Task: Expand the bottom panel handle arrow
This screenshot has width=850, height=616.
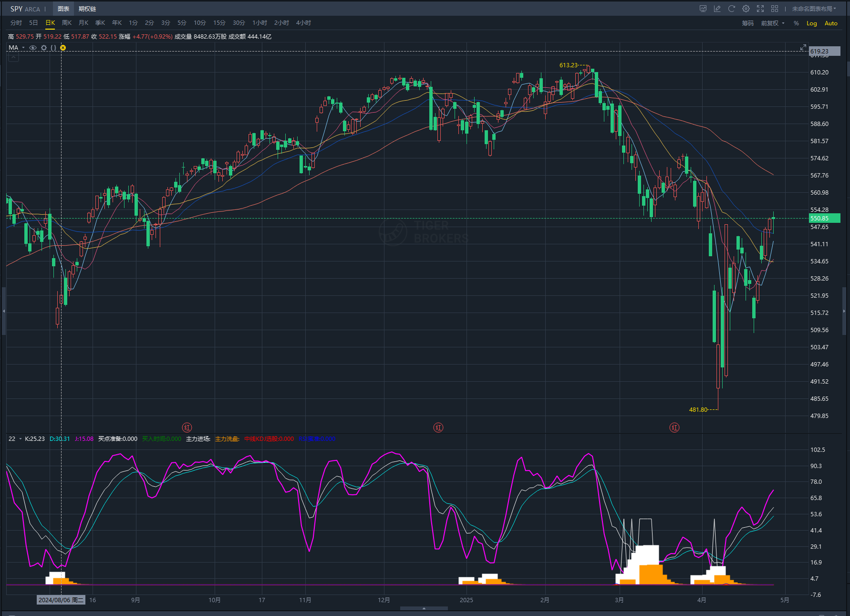Action: [x=424, y=608]
